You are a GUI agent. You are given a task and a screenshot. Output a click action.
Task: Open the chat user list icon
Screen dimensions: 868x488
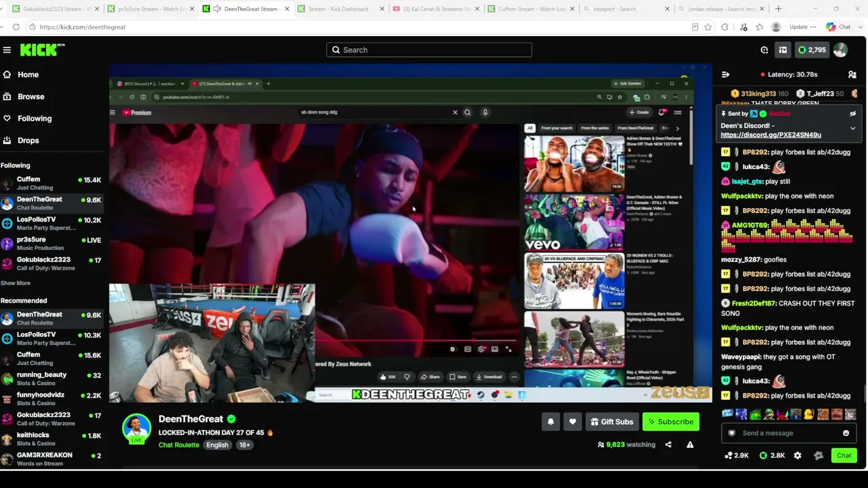(x=852, y=75)
